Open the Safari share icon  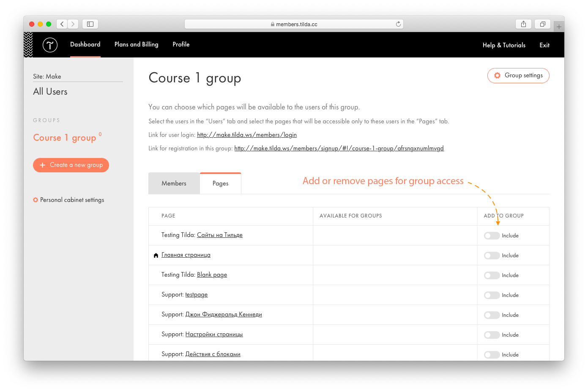point(523,24)
